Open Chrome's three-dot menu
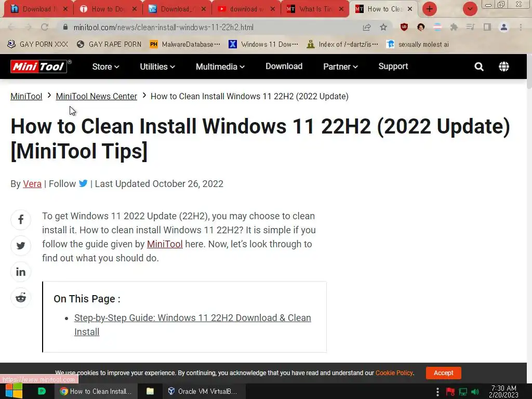The width and height of the screenshot is (532, 399). [521, 27]
